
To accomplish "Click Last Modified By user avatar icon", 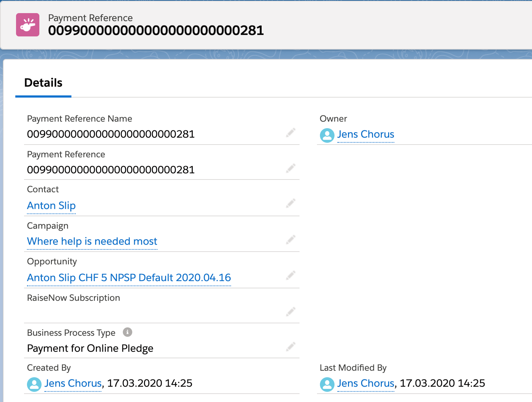I will tap(327, 385).
